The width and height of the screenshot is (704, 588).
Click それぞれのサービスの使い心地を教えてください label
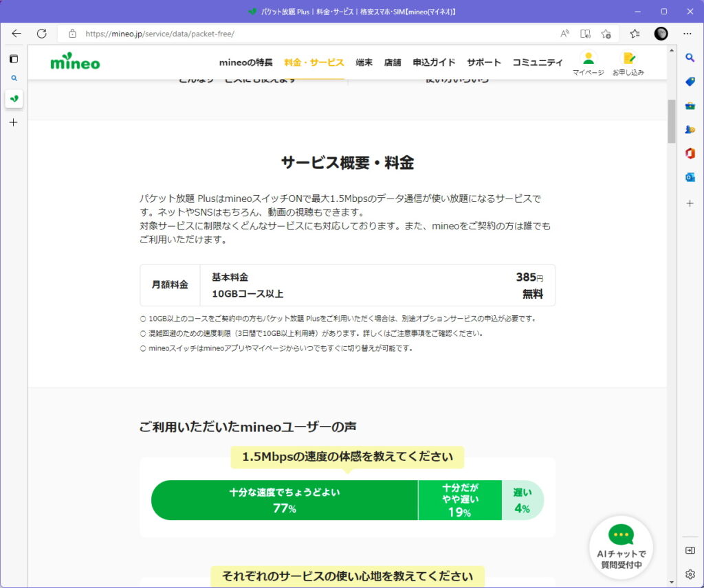347,576
